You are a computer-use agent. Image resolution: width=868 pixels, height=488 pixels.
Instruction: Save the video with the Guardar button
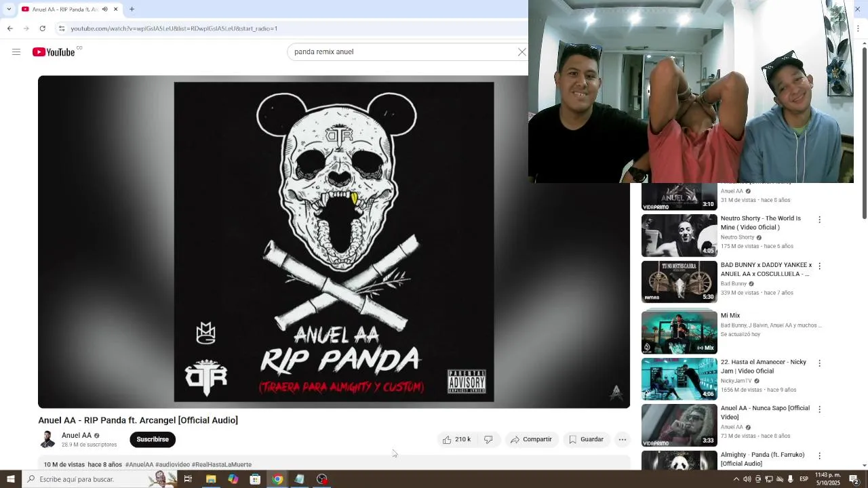pyautogui.click(x=586, y=440)
